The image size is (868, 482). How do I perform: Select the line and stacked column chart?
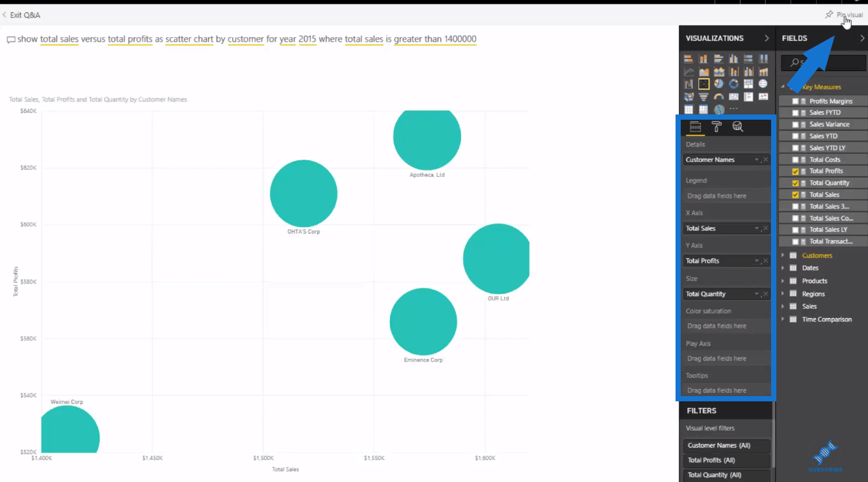(x=733, y=72)
